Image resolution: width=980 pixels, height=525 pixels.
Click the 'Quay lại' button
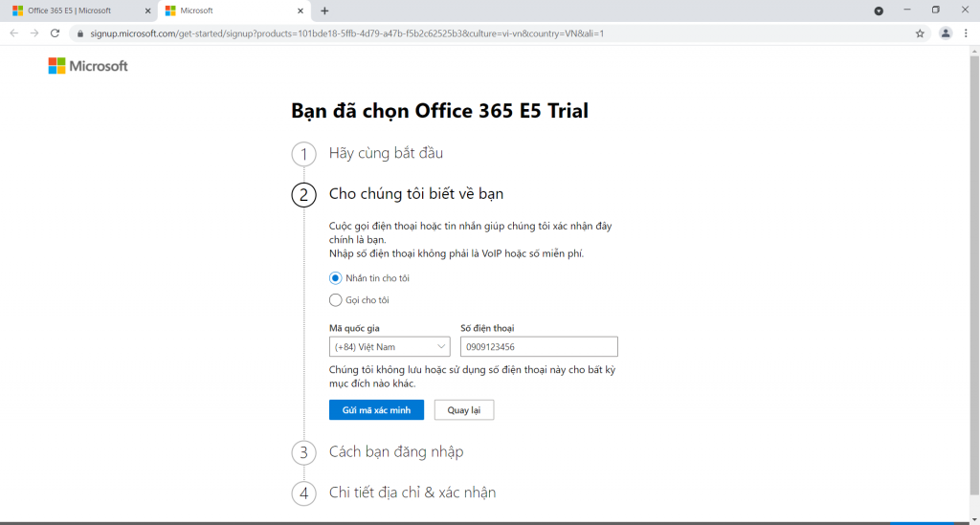(x=464, y=410)
